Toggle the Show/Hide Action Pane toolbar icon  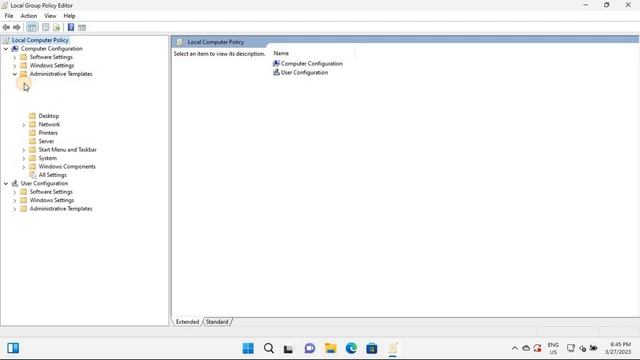click(82, 27)
